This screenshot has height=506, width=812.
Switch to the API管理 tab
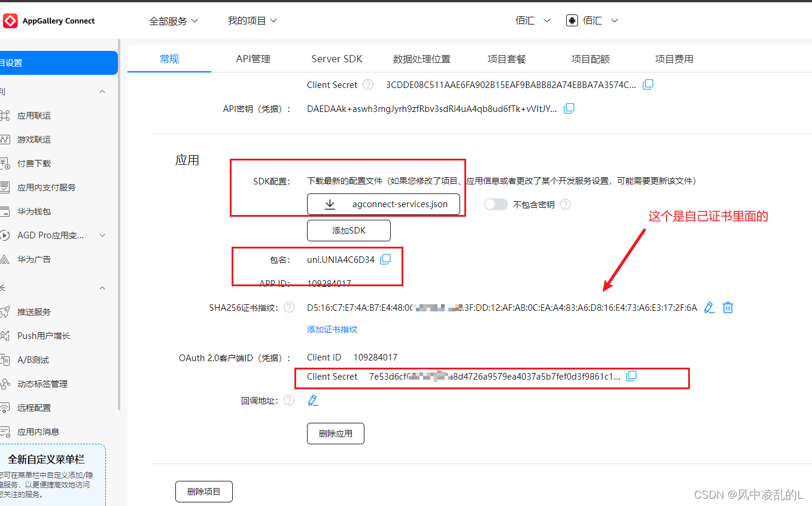point(253,58)
